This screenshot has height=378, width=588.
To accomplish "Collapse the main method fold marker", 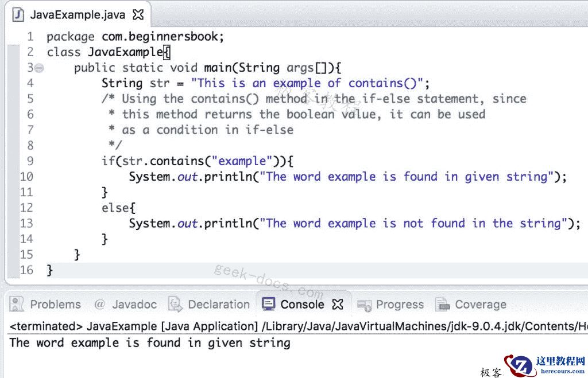I will pyautogui.click(x=38, y=67).
